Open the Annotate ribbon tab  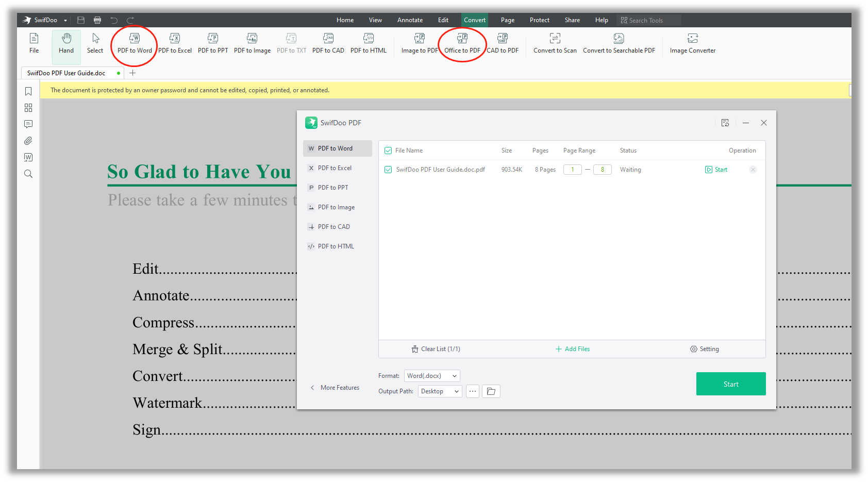(410, 20)
